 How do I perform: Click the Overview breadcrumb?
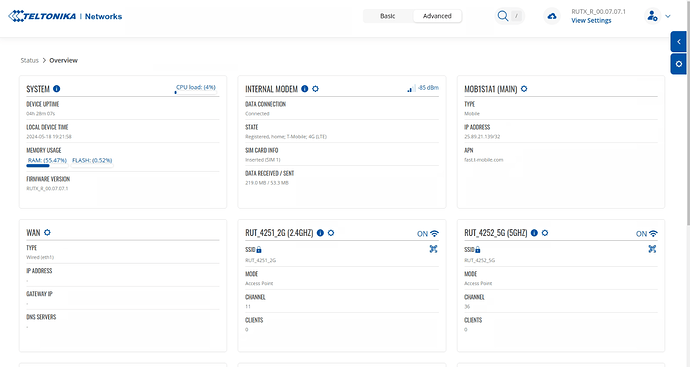63,60
